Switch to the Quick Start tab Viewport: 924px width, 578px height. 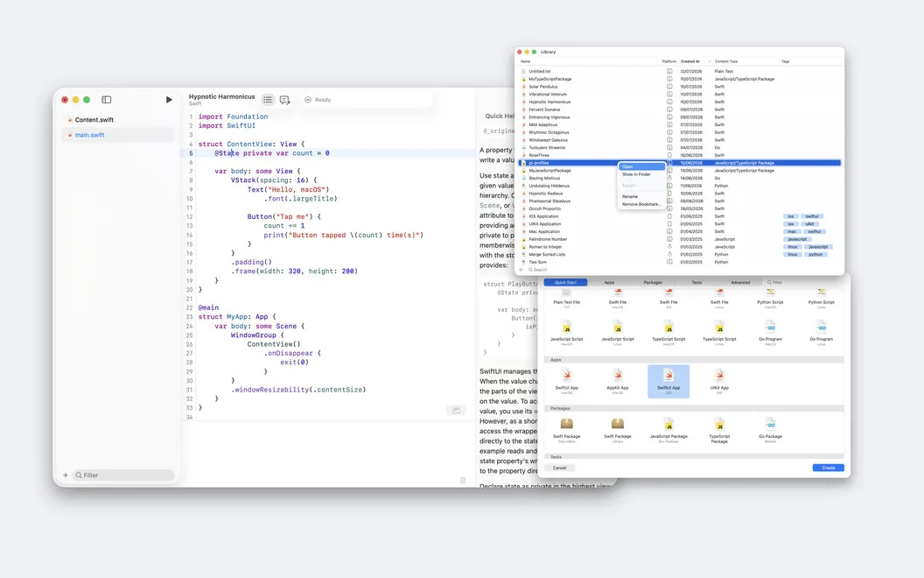566,283
